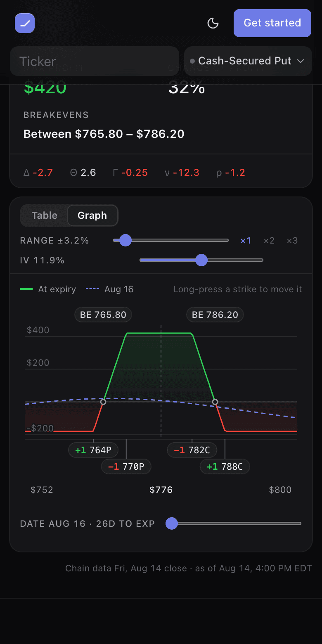Click the −1 782C strike chip
322x644 pixels.
pos(192,450)
